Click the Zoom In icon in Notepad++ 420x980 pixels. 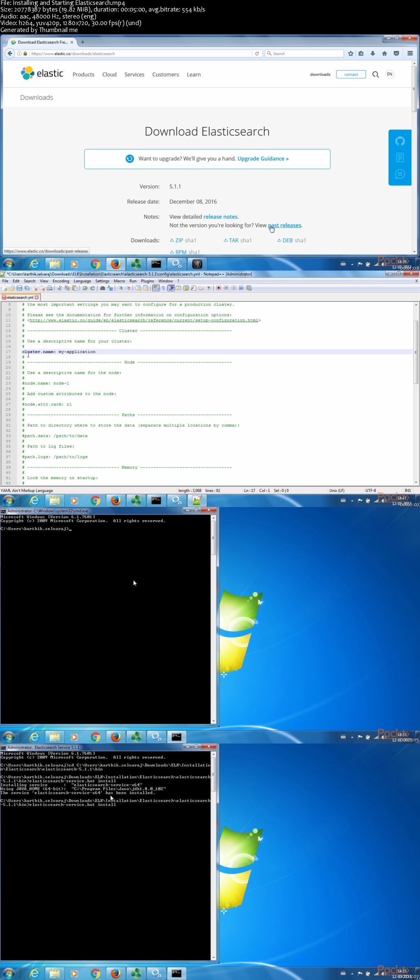pos(120,288)
